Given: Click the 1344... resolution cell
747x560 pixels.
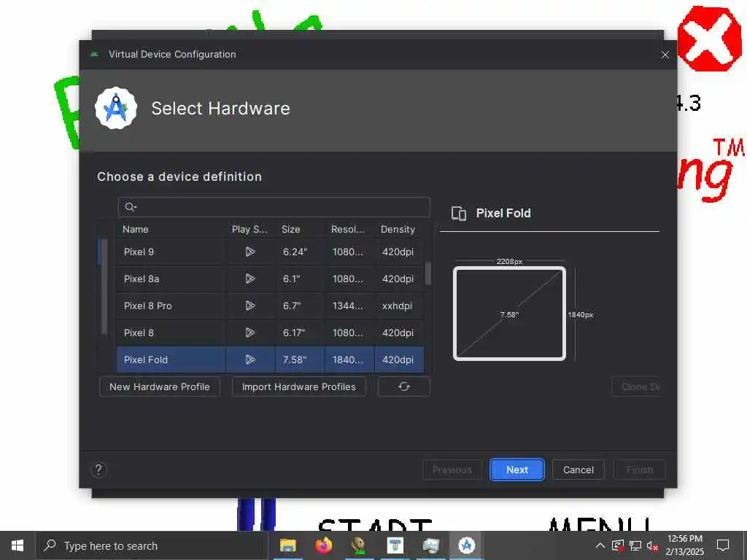Looking at the screenshot, I should (349, 306).
